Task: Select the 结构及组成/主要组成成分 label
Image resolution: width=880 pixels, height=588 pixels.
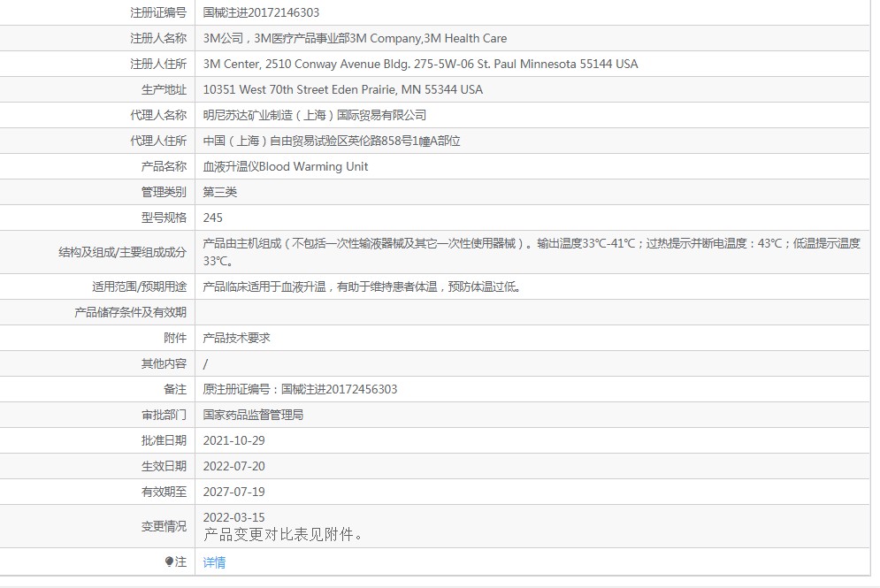Action: pos(122,253)
